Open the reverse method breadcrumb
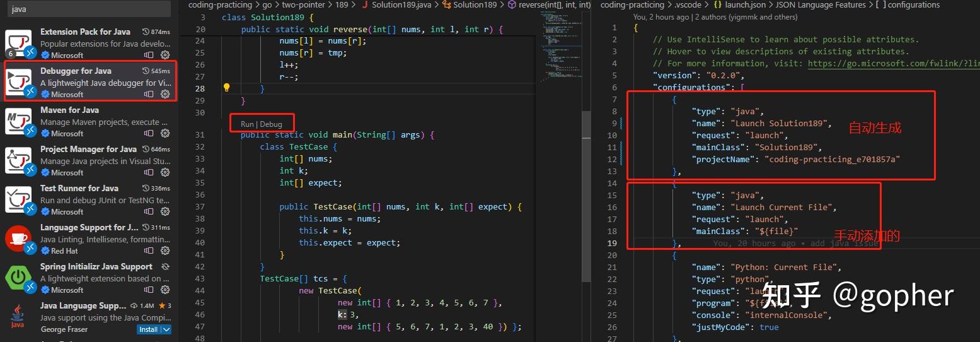Viewport: 980px width, 342px height. (x=549, y=4)
